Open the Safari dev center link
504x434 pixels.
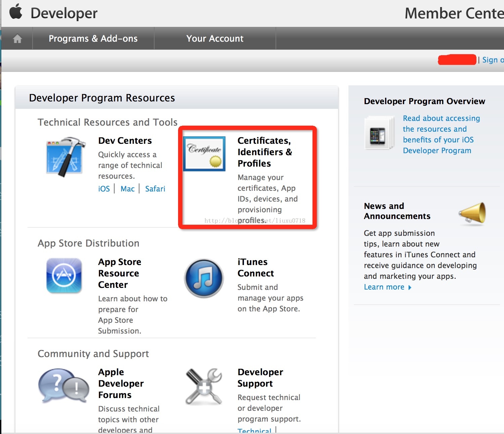pyautogui.click(x=155, y=189)
